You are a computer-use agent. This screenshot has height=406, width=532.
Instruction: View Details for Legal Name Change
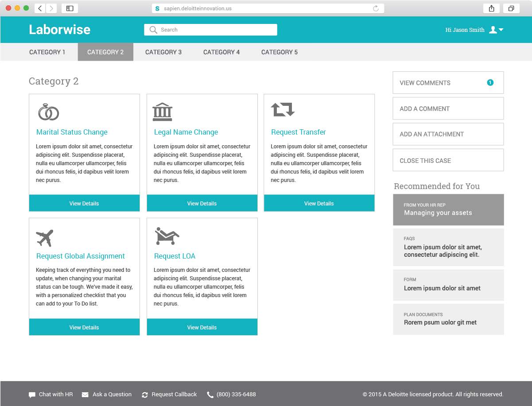pyautogui.click(x=202, y=203)
